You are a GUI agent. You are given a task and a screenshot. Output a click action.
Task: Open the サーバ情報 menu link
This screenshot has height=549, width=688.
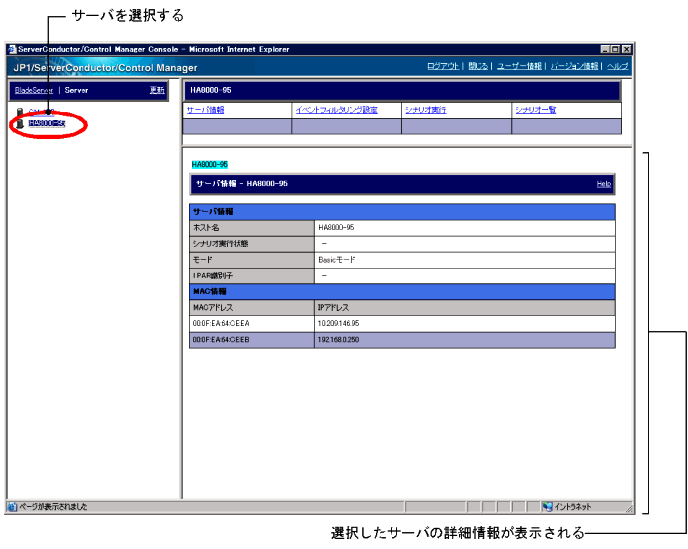click(205, 110)
